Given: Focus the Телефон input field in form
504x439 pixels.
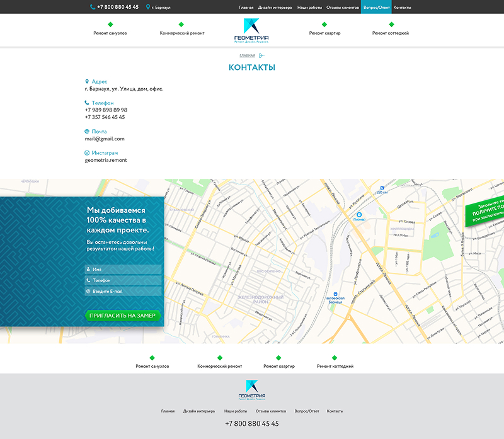Looking at the screenshot, I should coord(123,280).
